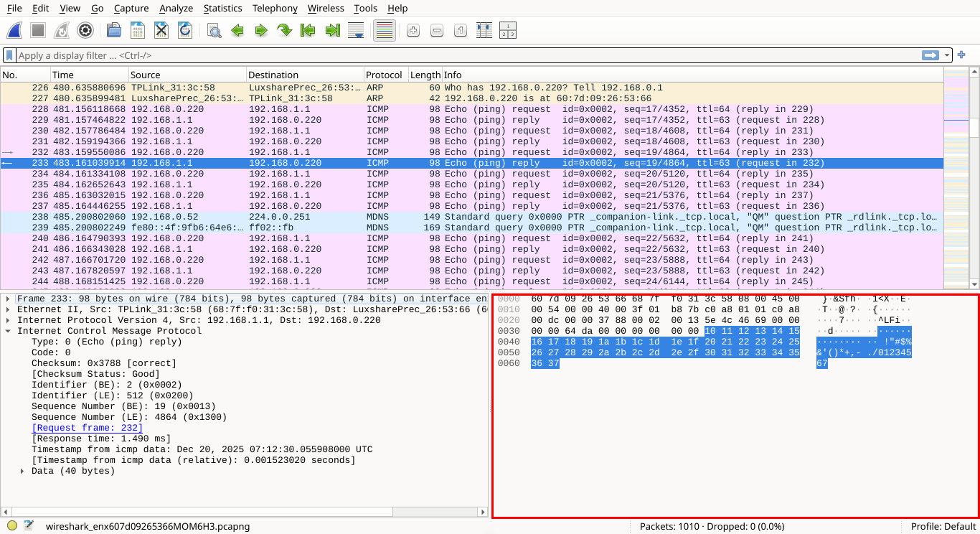Open the Telephony menu
The image size is (980, 534).
click(x=275, y=8)
